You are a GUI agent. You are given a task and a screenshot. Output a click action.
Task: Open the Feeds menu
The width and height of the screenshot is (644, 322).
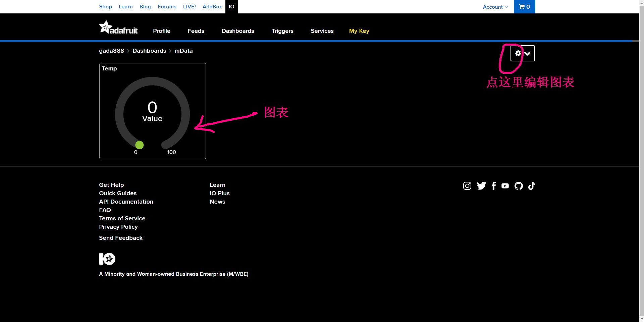196,31
